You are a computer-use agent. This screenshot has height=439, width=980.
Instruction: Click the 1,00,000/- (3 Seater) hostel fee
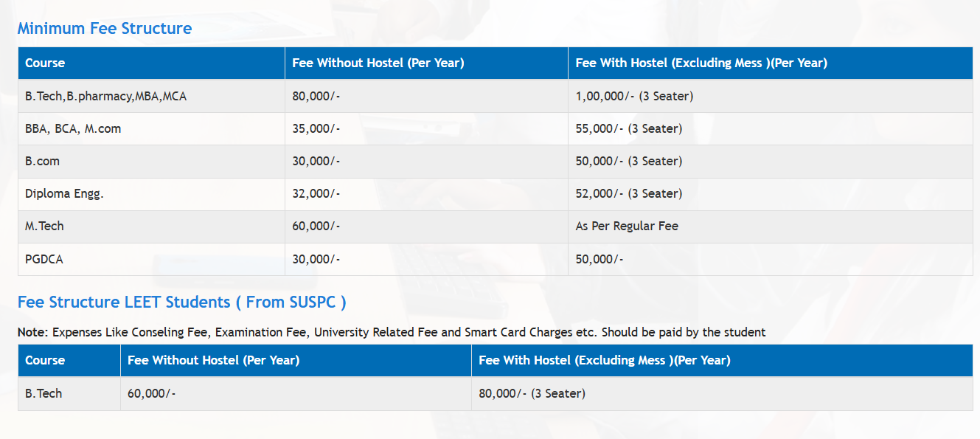634,96
